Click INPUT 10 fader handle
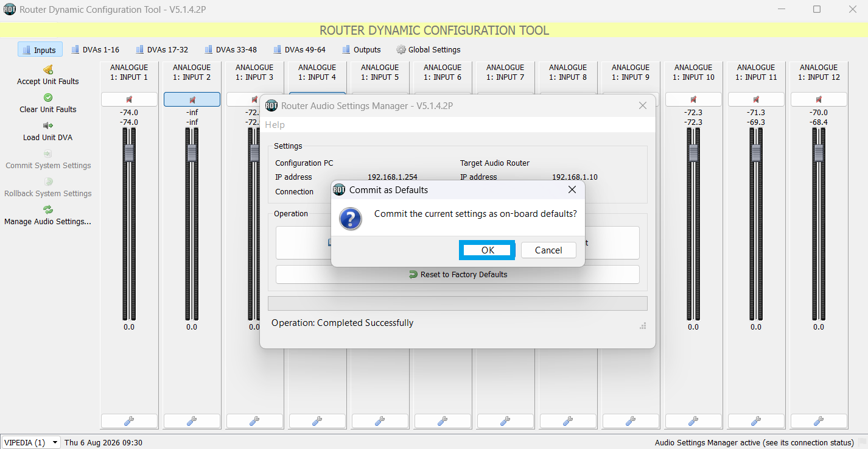 [x=693, y=153]
